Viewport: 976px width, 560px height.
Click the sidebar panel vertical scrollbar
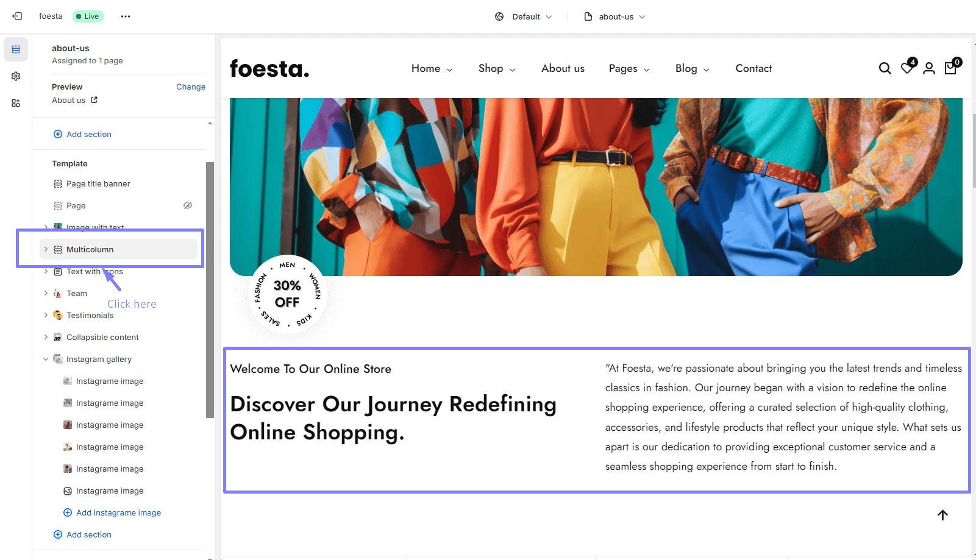[x=210, y=290]
